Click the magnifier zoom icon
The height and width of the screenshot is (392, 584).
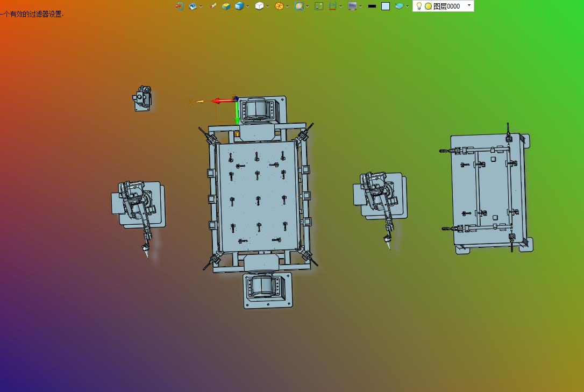click(x=299, y=6)
